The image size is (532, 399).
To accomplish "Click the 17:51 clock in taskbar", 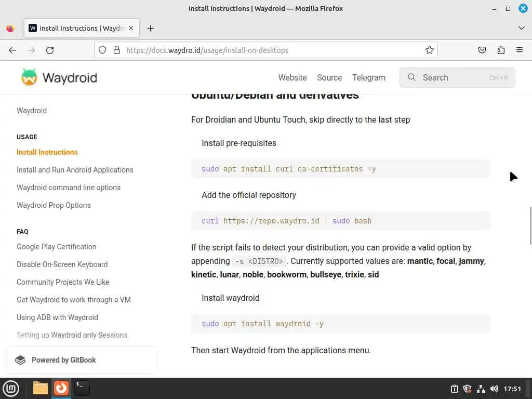I will point(512,389).
